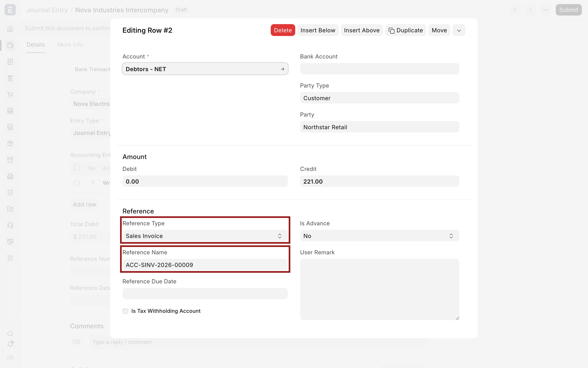Open the stock box icon in the sidebar
The height and width of the screenshot is (368, 588).
coord(10,143)
